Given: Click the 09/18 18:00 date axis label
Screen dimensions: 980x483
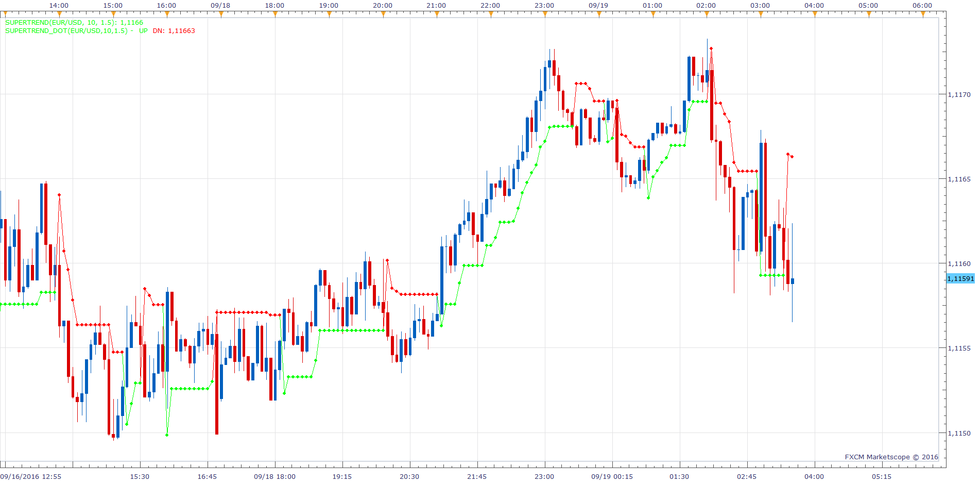Looking at the screenshot, I should tap(274, 477).
